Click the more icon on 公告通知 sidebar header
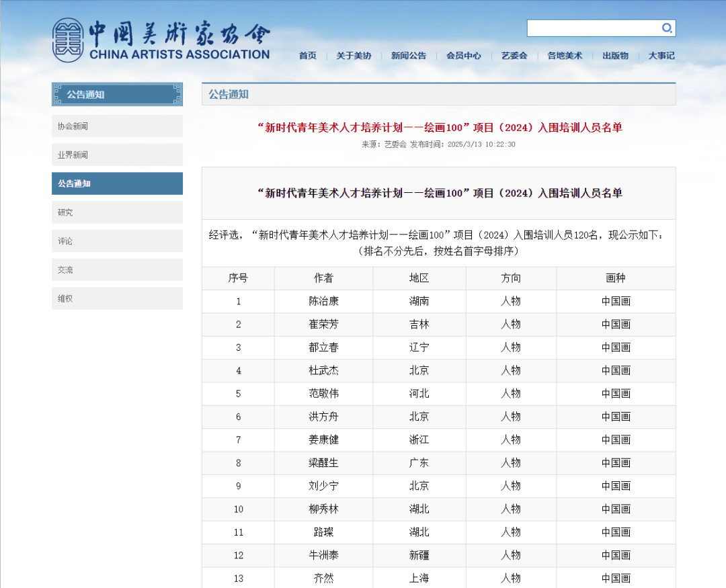The image size is (726, 588). point(176,94)
